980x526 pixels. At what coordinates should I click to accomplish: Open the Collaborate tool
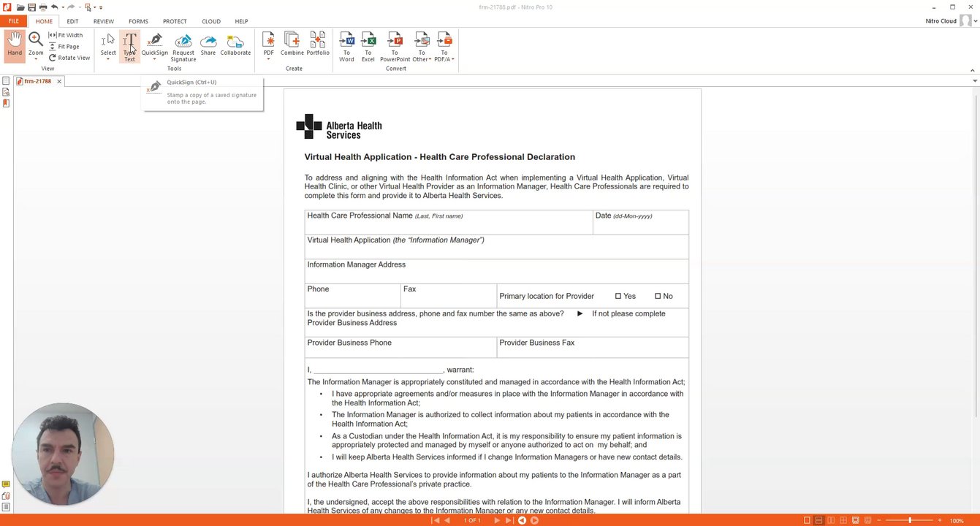pyautogui.click(x=235, y=44)
